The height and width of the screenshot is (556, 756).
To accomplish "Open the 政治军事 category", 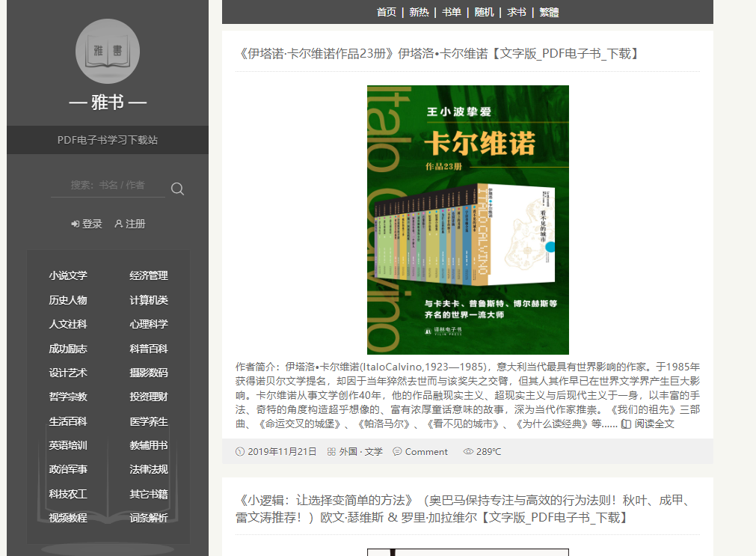I will [x=68, y=470].
